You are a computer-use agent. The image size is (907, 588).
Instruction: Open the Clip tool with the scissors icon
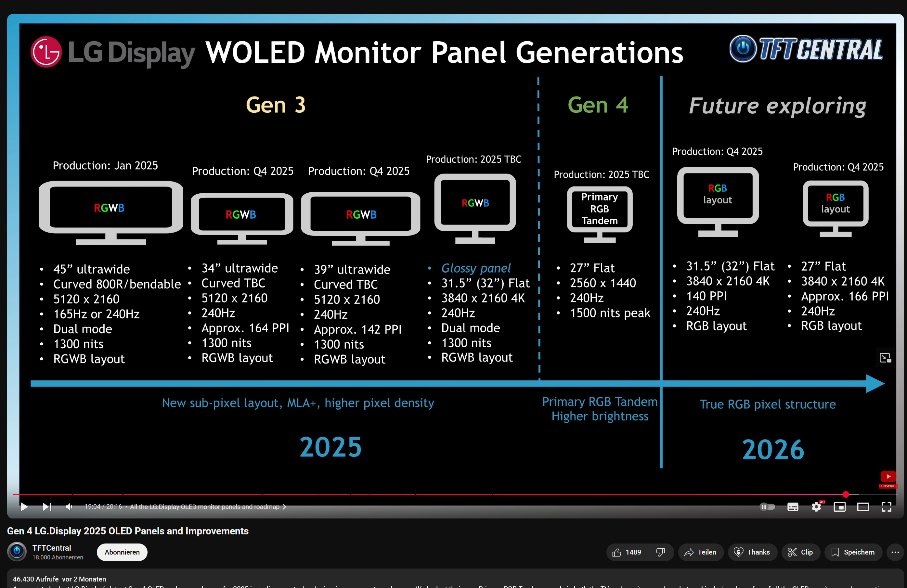pos(800,552)
